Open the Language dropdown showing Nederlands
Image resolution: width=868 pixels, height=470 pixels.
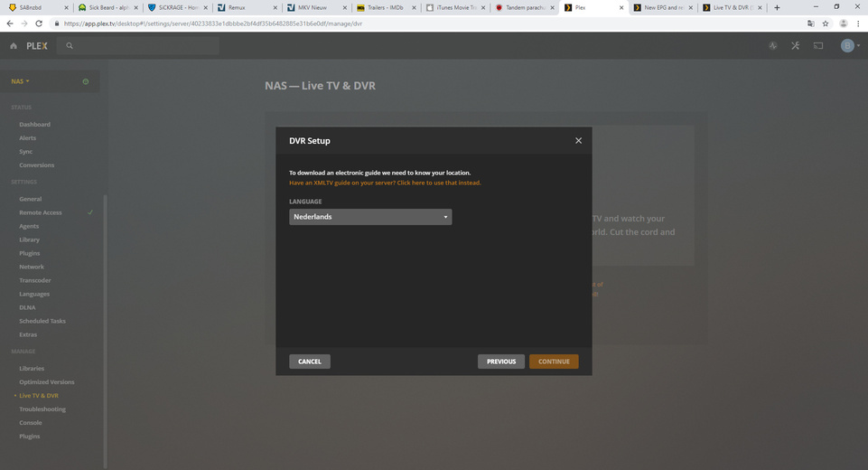(x=370, y=217)
